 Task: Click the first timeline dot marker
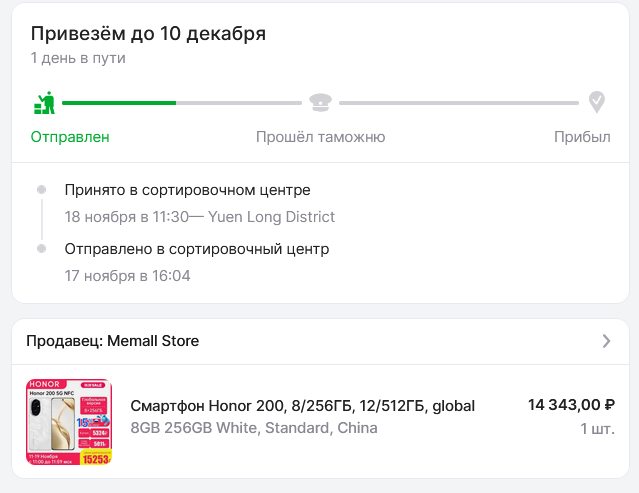coord(41,190)
